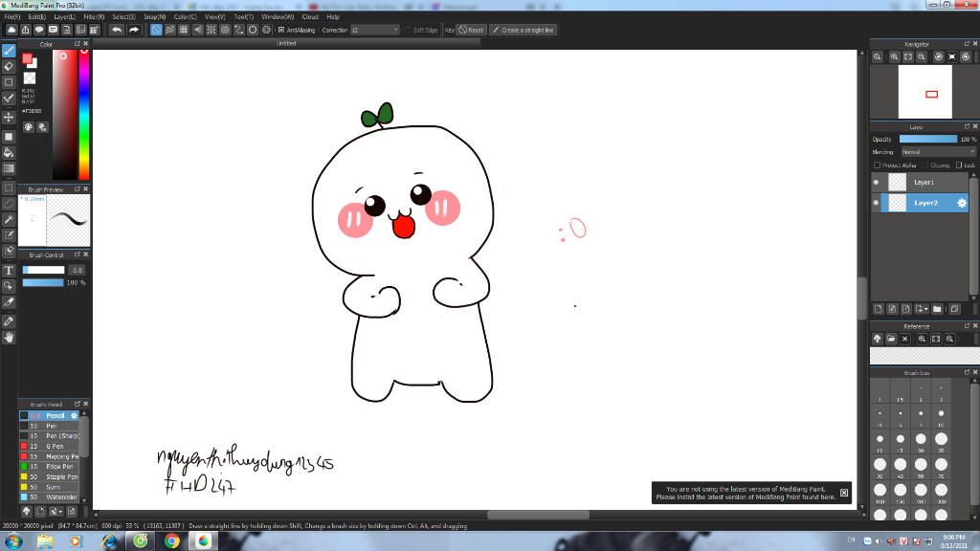Viewport: 980px width, 551px height.
Task: Enable the grid snap icon
Action: (x=184, y=30)
